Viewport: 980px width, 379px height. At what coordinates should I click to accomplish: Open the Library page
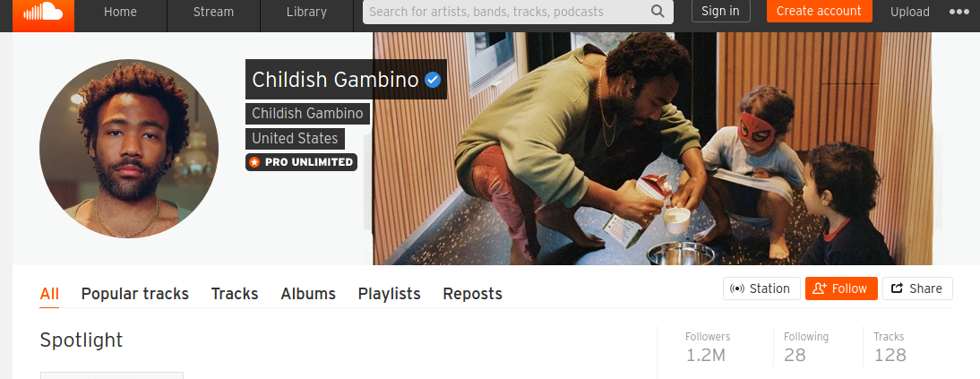306,12
